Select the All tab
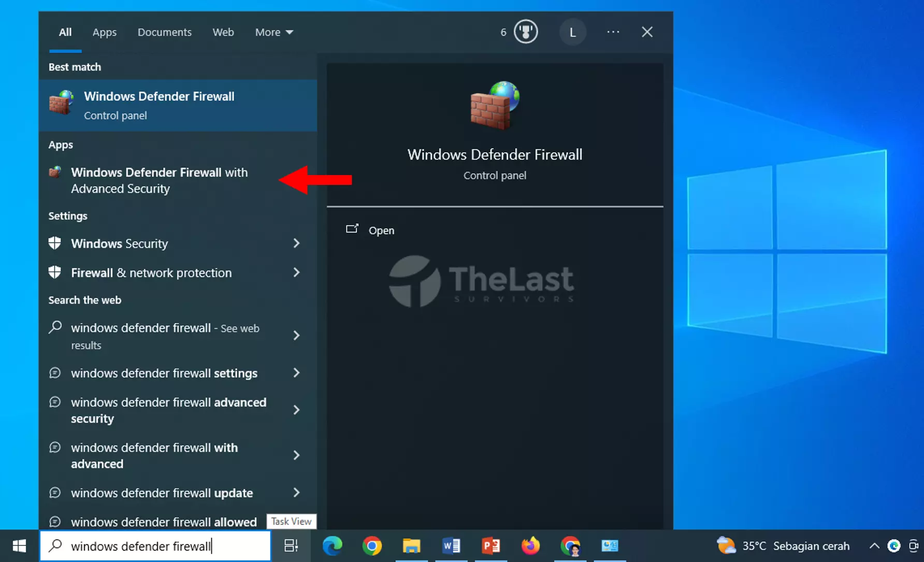This screenshot has width=924, height=562. (x=65, y=32)
